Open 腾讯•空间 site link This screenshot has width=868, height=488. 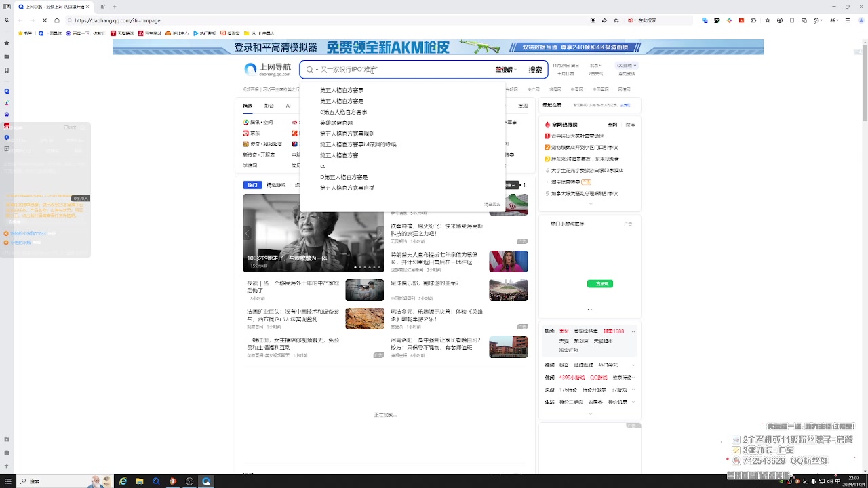click(x=258, y=123)
